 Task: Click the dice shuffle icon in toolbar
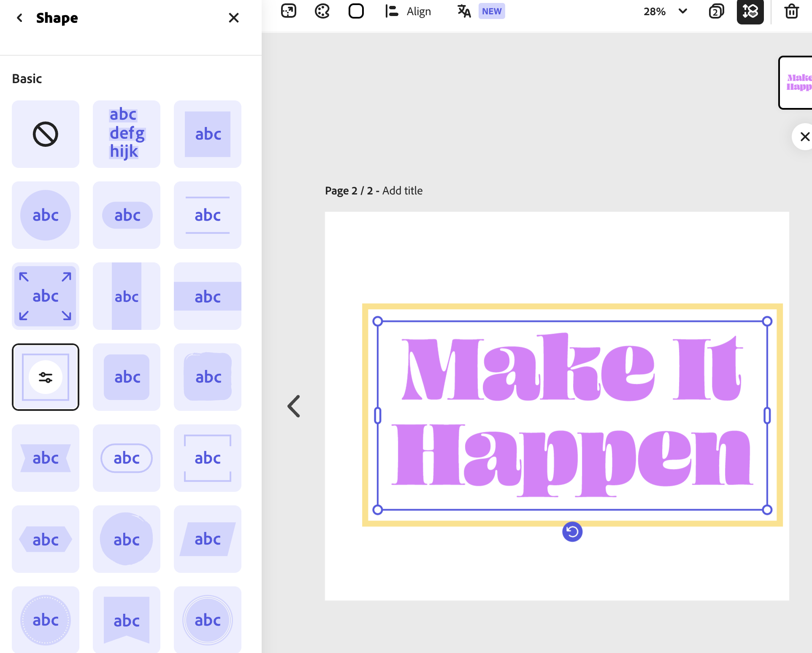[x=289, y=11]
